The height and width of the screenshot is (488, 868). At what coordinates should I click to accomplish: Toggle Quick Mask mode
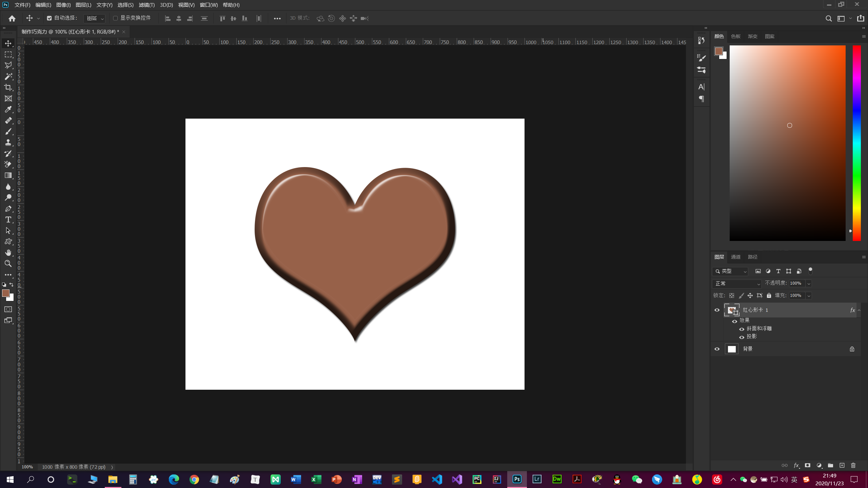pyautogui.click(x=8, y=309)
